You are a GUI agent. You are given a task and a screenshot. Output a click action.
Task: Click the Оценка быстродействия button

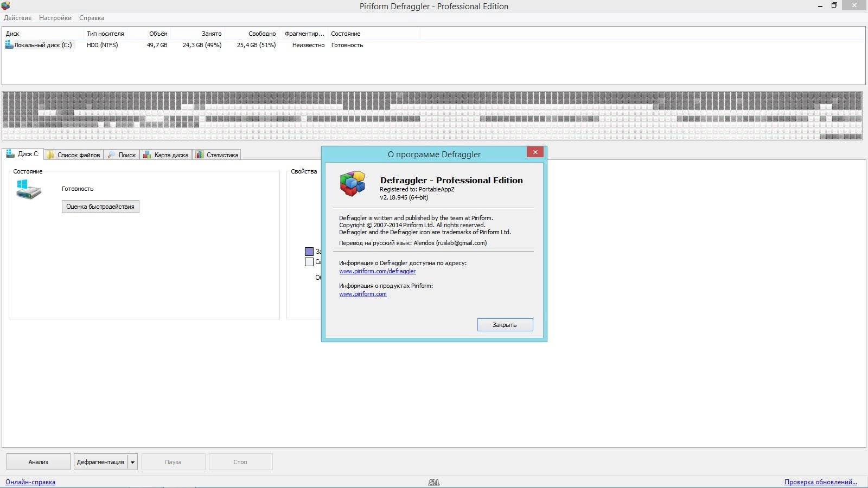[100, 207]
